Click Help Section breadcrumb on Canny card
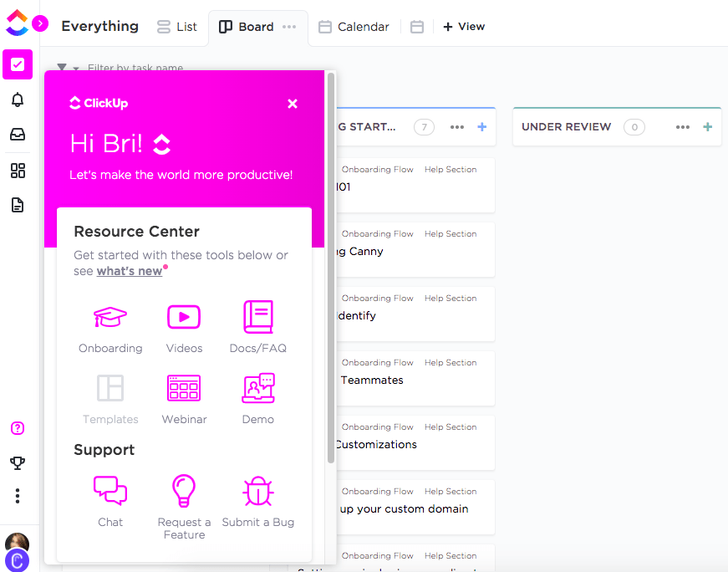 [x=451, y=233]
